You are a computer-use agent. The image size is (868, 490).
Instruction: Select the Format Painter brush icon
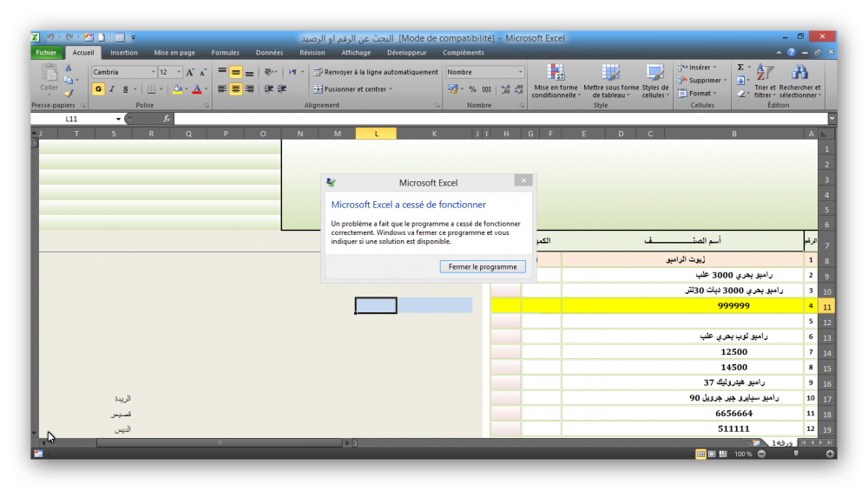pos(68,93)
